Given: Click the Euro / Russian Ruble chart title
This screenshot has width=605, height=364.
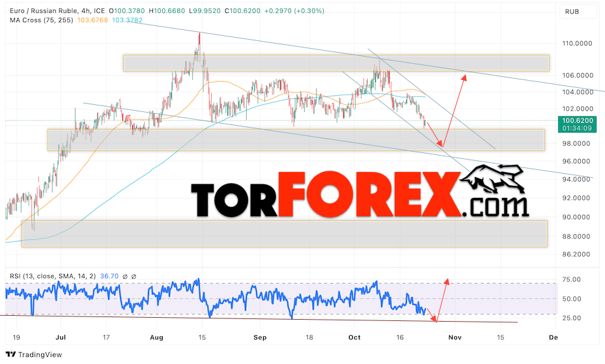Looking at the screenshot, I should (57, 11).
